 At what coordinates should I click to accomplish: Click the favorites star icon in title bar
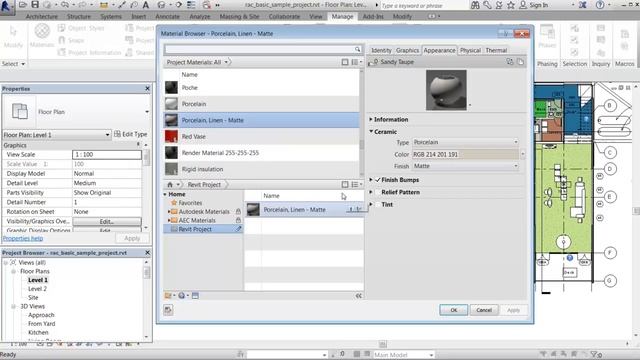click(511, 5)
